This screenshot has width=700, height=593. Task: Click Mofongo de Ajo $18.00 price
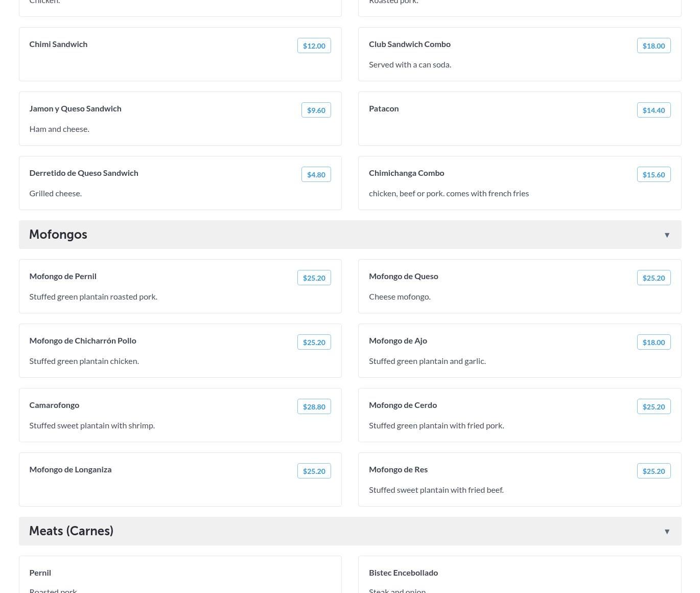(654, 343)
